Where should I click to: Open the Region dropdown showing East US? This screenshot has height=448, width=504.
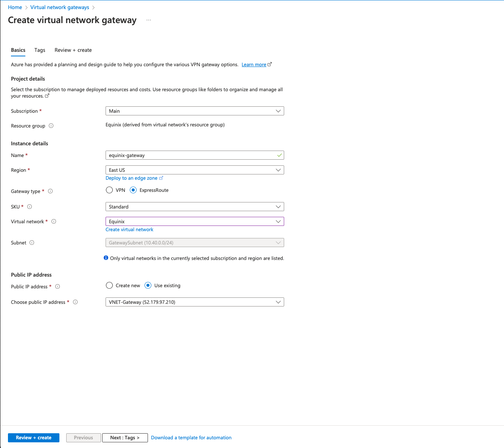[x=194, y=170]
